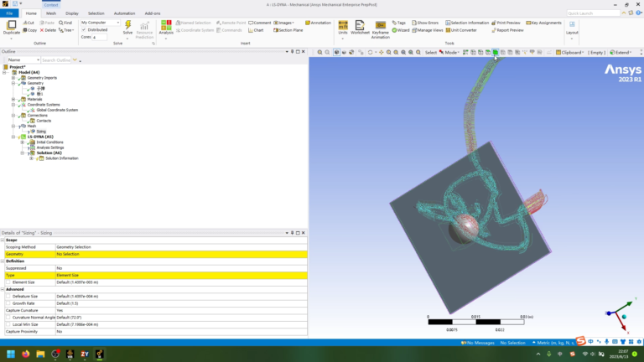Toggle the Local Min Size checkbox

point(8,324)
